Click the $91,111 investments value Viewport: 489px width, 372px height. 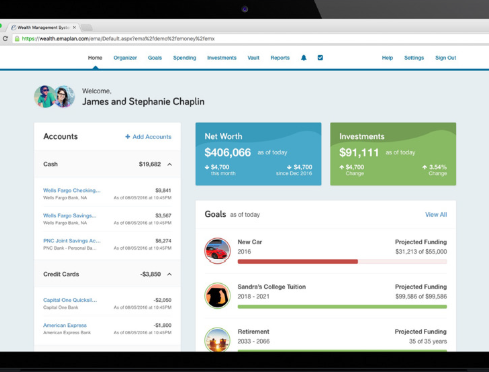[x=359, y=152]
